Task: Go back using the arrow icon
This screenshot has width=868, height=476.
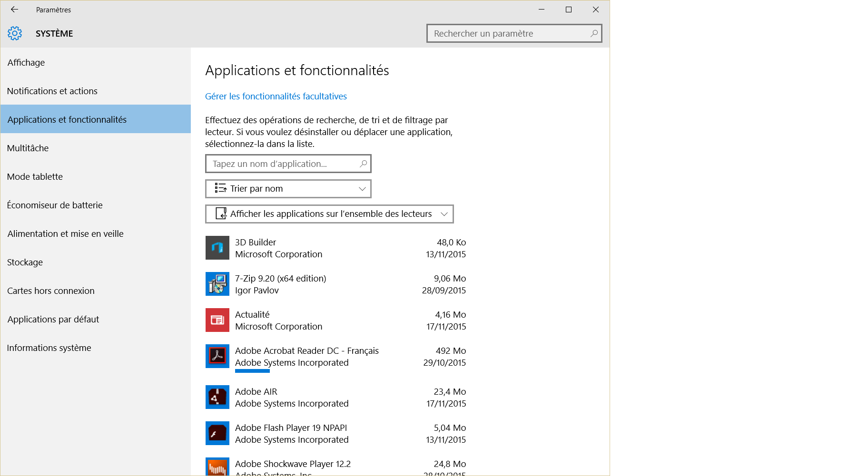Action: [x=14, y=10]
